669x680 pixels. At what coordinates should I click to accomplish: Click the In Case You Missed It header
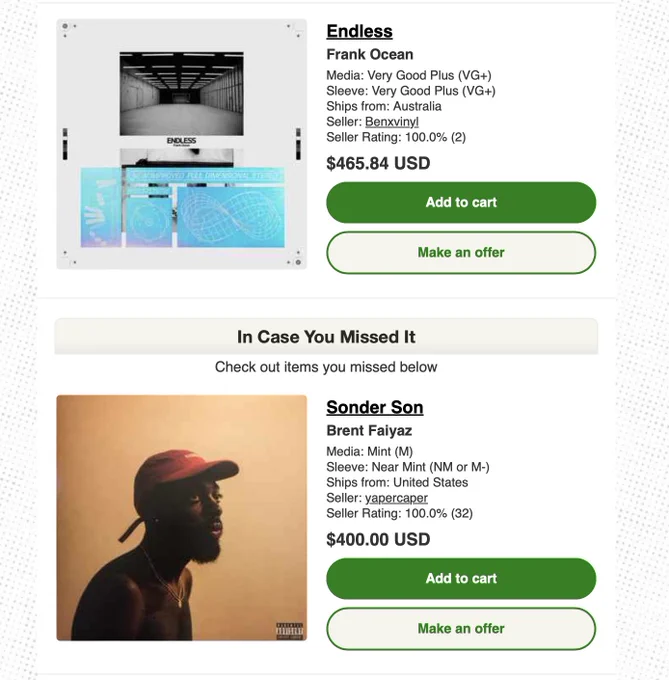click(326, 337)
